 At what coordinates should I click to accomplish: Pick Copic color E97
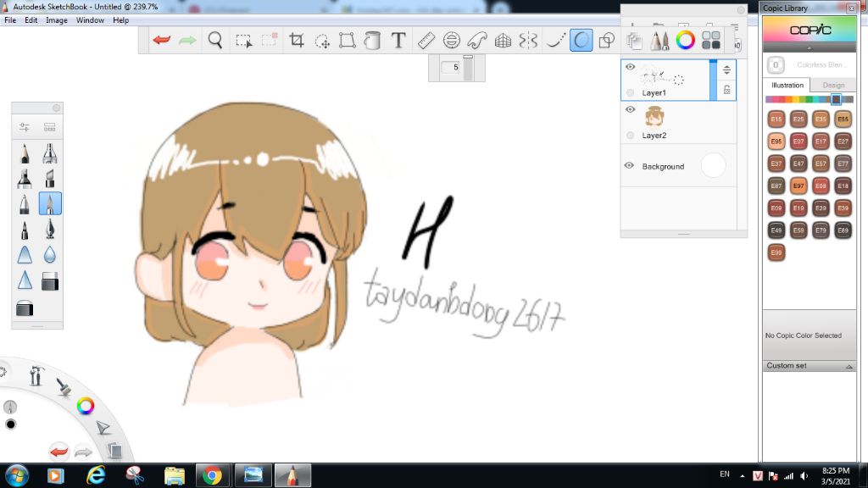(798, 186)
